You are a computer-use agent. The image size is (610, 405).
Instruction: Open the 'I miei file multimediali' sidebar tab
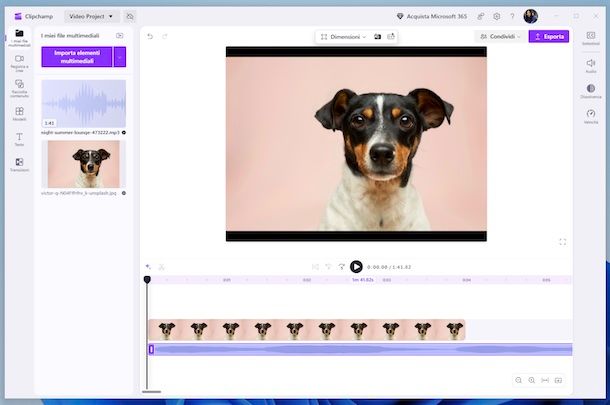coord(19,38)
